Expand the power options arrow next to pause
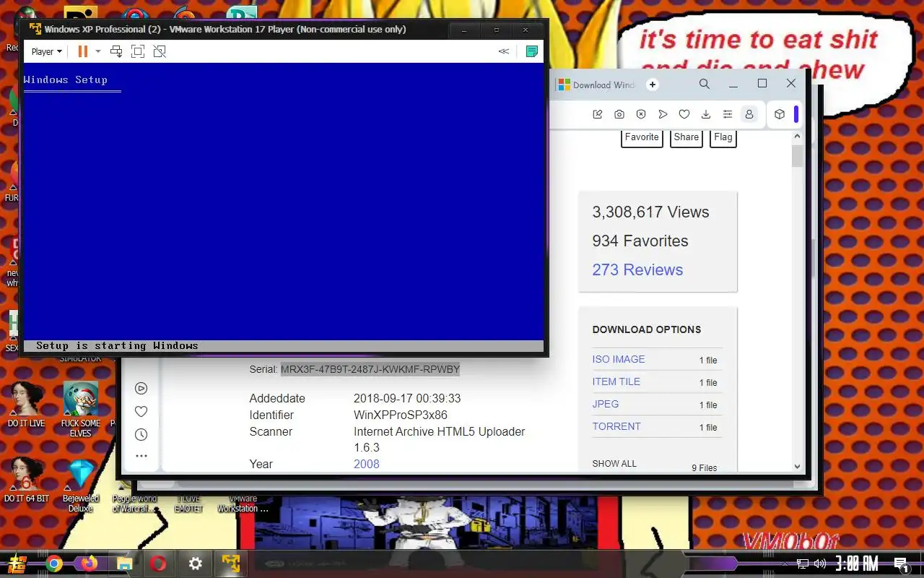This screenshot has width=924, height=578. [x=98, y=51]
